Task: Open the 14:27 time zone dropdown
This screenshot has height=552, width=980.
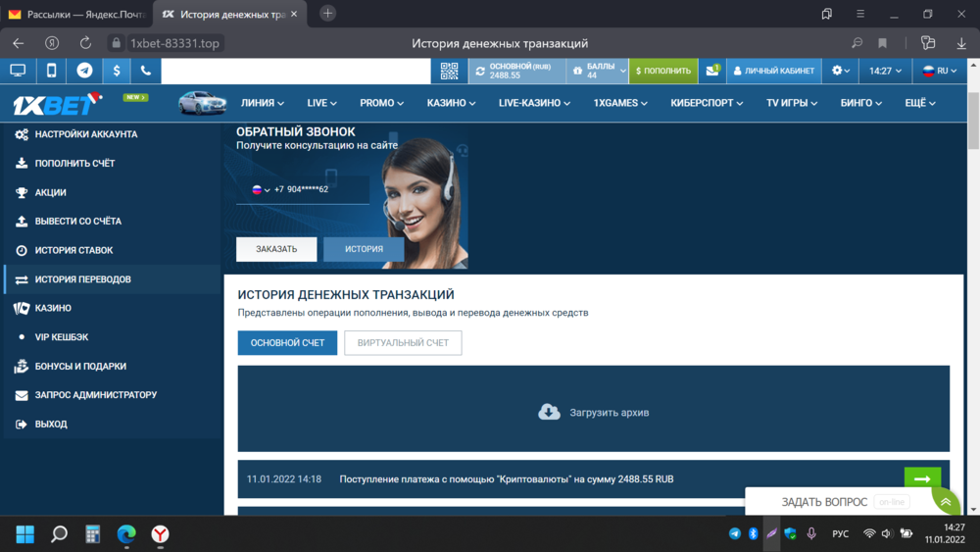Action: (885, 71)
